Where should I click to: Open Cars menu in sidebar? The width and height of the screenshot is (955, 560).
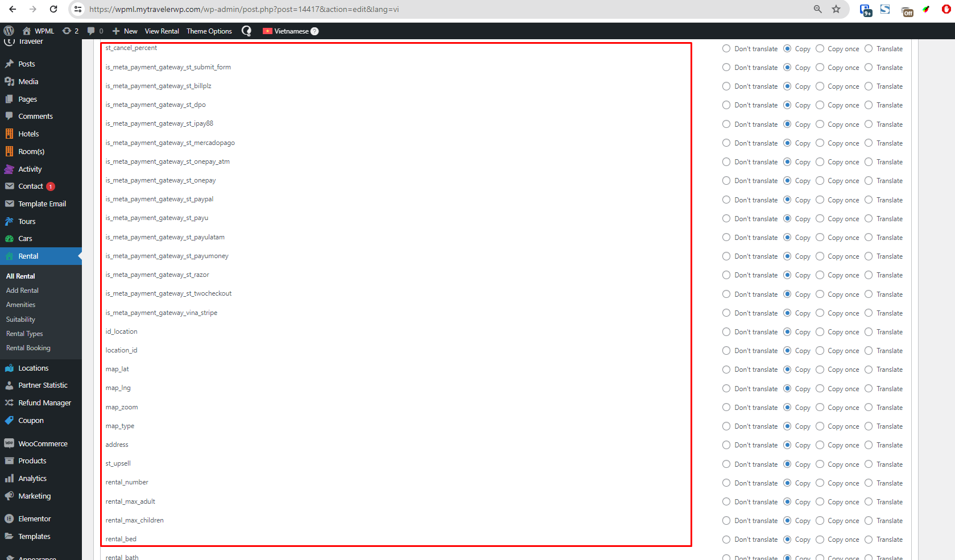[25, 239]
